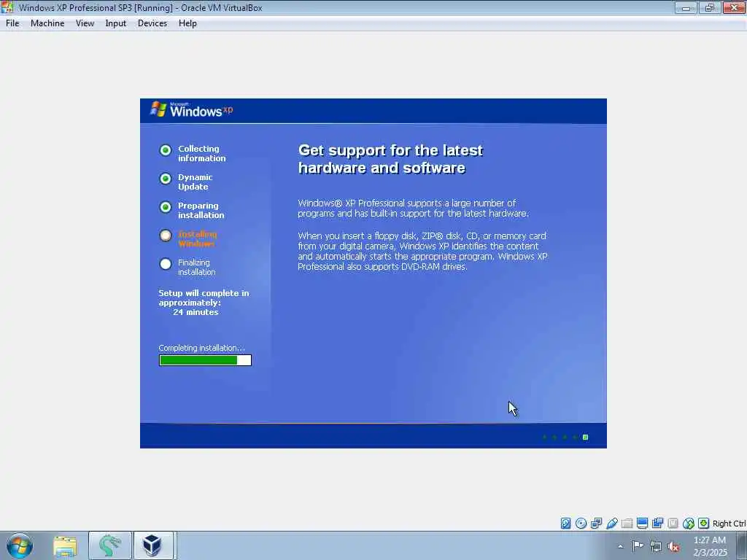Restore down the VirtualBox window
The height and width of the screenshot is (560, 747).
[709, 7]
